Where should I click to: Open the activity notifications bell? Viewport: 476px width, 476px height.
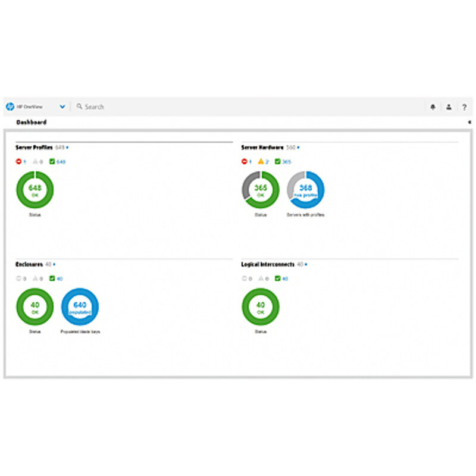[433, 107]
